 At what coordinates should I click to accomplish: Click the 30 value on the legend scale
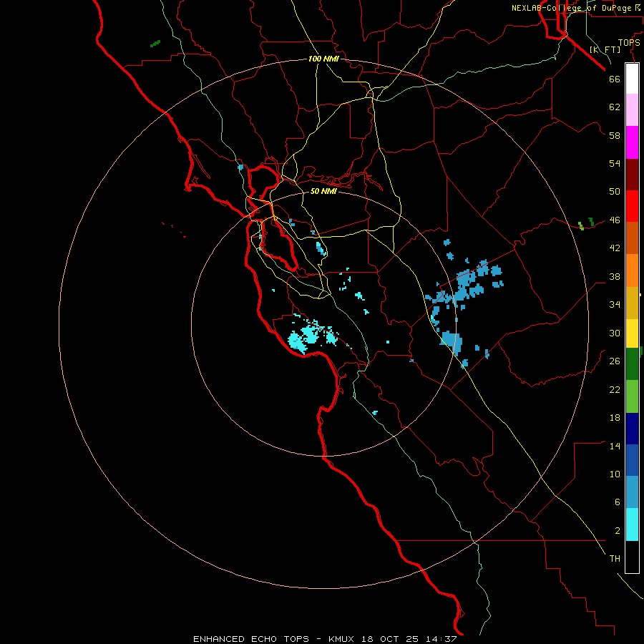point(615,333)
